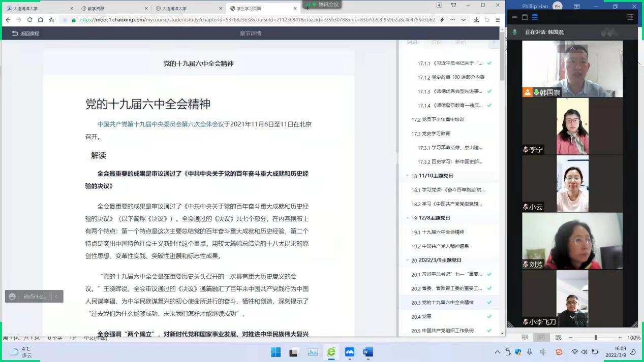Click the browser download icon
Viewport: 644px width, 362px height.
pyautogui.click(x=476, y=20)
